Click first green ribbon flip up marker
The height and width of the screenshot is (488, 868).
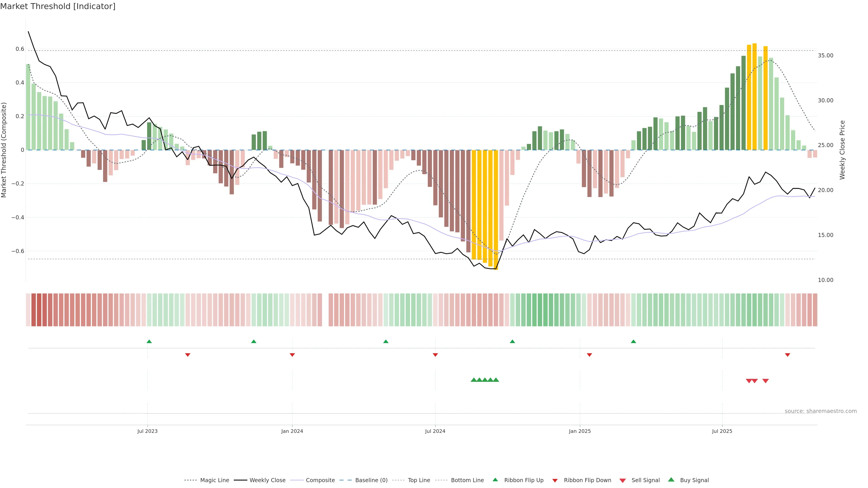(x=149, y=342)
